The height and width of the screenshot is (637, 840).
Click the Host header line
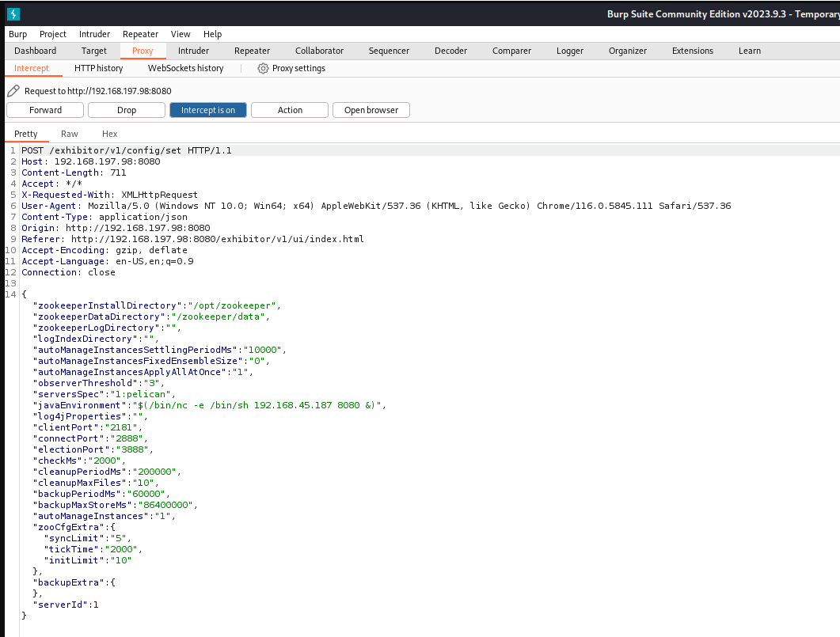(x=90, y=161)
